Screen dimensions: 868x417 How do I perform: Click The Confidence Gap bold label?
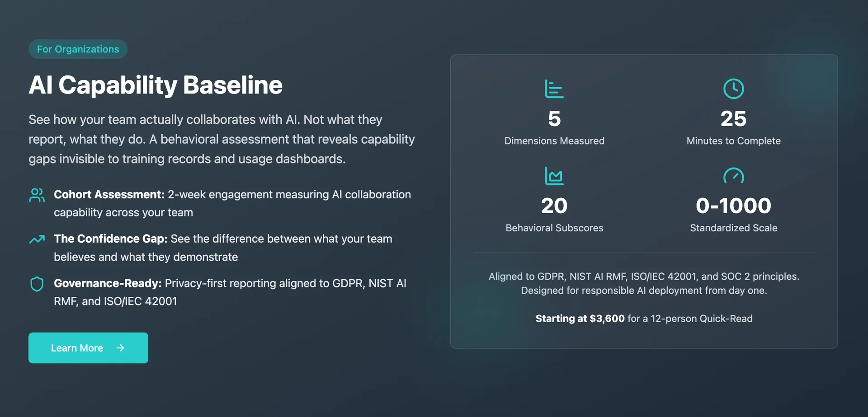pyautogui.click(x=111, y=239)
